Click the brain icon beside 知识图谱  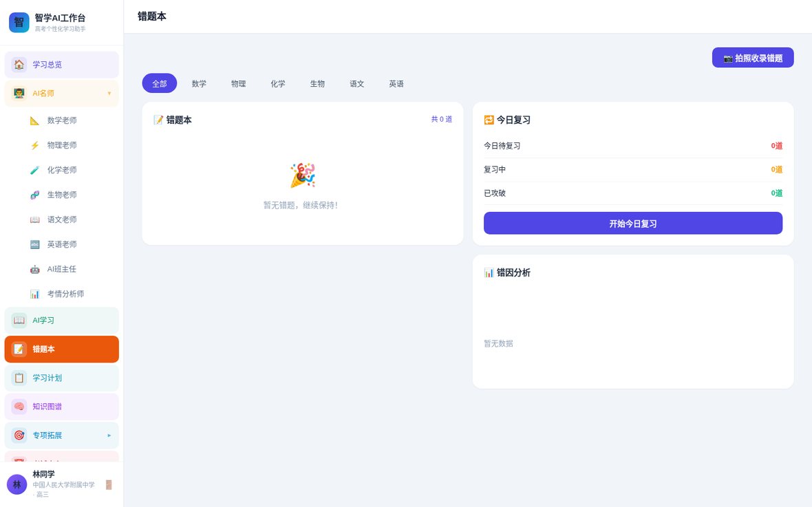pyautogui.click(x=19, y=407)
